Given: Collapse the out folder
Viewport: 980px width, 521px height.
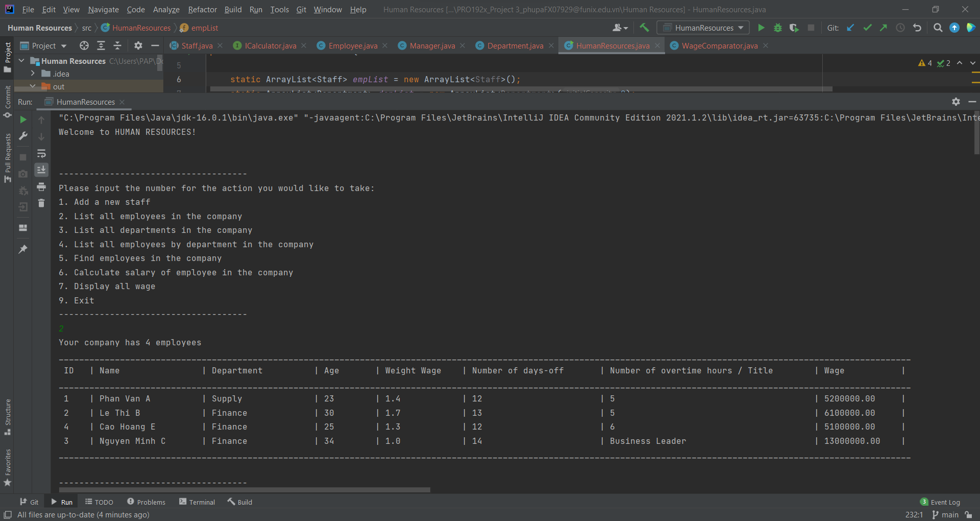Looking at the screenshot, I should [x=33, y=86].
